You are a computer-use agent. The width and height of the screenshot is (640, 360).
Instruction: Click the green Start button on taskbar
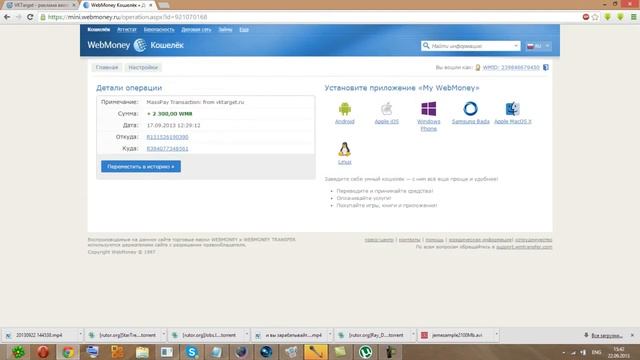coord(18,352)
